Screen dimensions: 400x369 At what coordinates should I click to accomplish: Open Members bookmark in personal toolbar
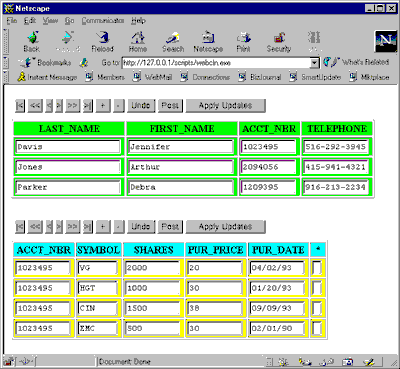105,77
